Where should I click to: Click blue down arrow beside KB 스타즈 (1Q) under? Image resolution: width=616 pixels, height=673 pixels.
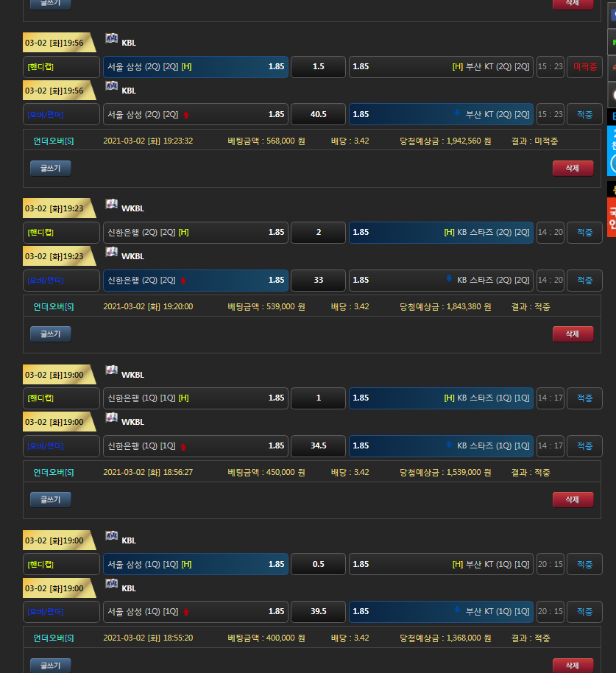pos(449,445)
